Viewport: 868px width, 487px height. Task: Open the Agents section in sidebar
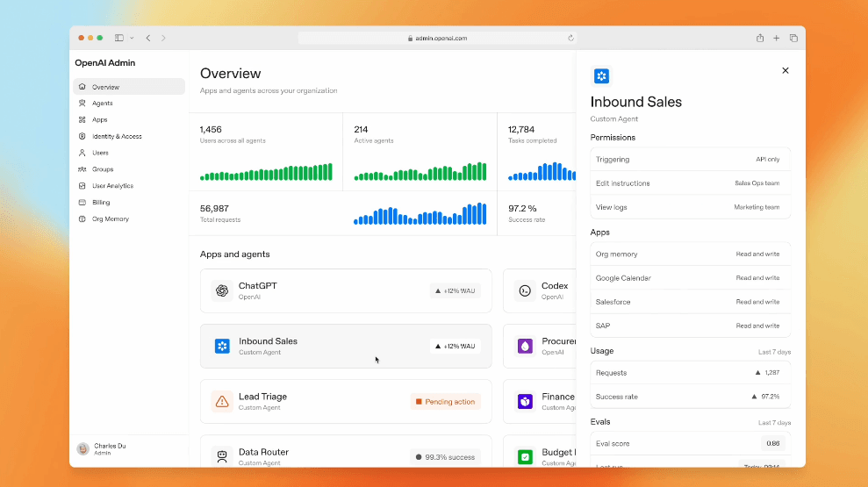point(102,104)
